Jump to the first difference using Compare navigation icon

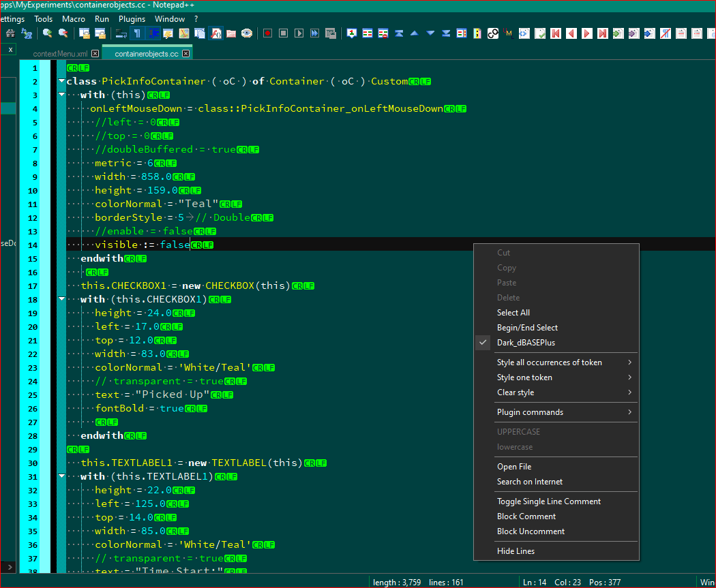point(399,32)
